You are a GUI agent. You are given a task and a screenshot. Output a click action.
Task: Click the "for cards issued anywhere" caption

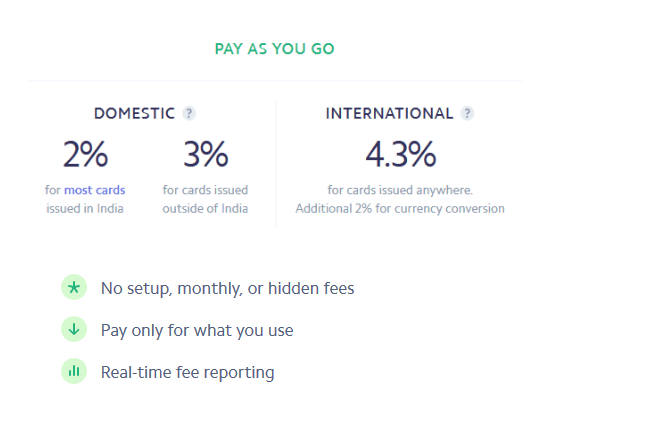pyautogui.click(x=400, y=190)
